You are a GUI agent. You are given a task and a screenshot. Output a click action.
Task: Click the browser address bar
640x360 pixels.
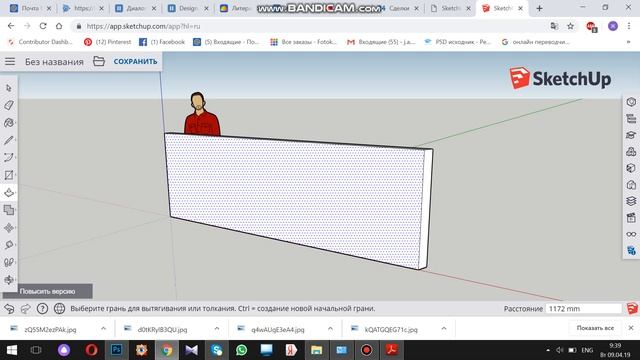pyautogui.click(x=310, y=26)
